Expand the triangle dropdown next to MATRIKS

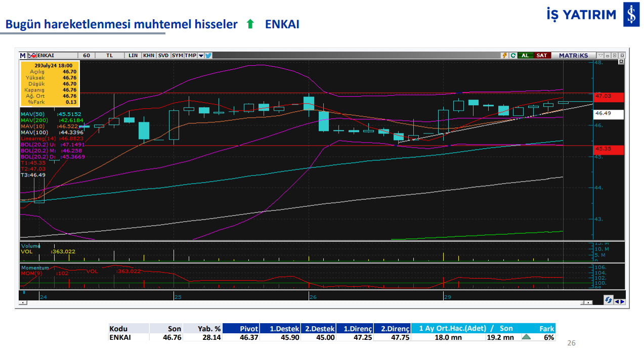point(600,56)
